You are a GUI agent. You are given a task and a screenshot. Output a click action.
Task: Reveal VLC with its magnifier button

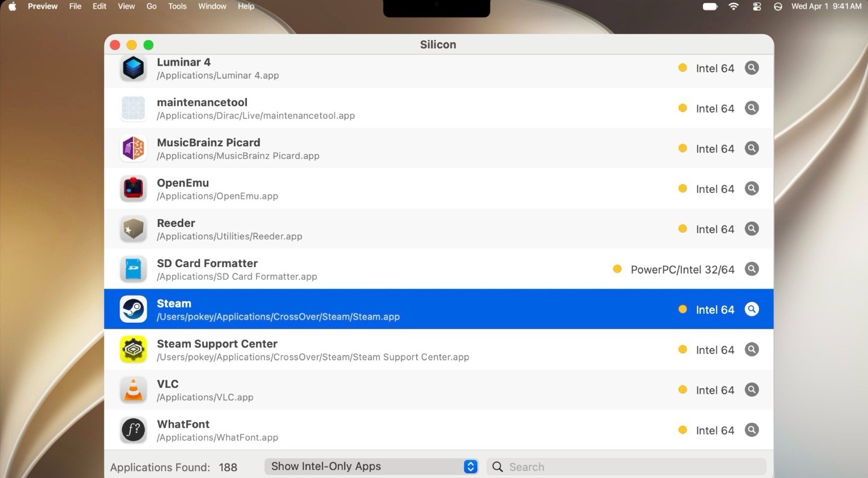coord(752,389)
